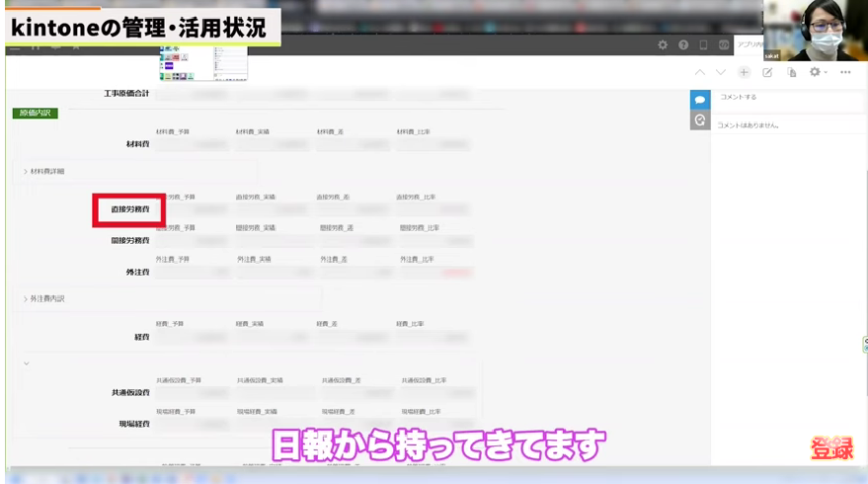Click the 共通仮設費_予算 field value
The image size is (868, 484).
click(193, 393)
